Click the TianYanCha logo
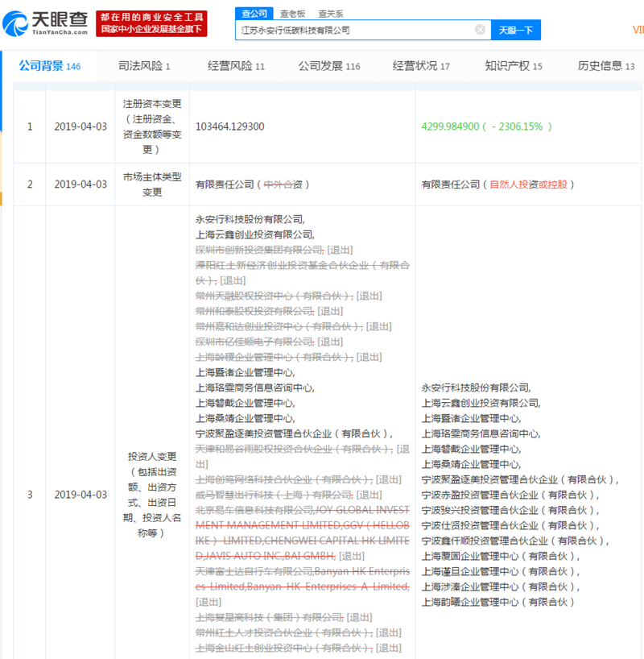 click(45, 23)
